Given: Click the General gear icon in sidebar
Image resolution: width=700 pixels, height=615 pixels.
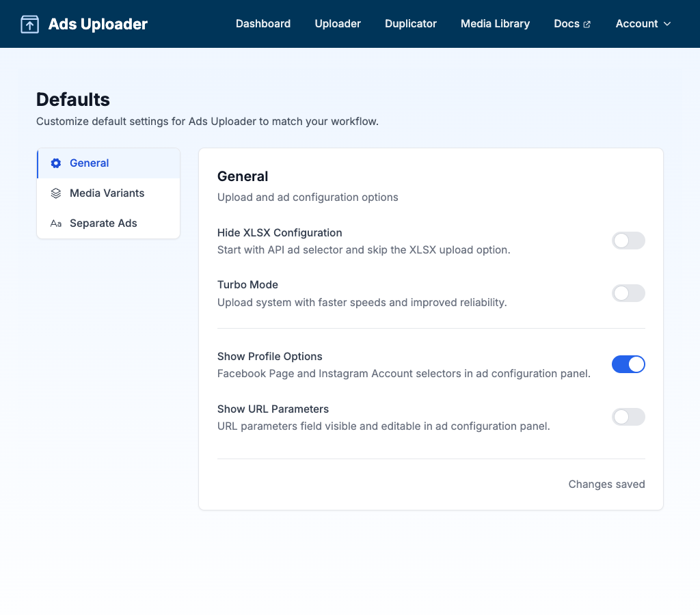Looking at the screenshot, I should point(56,163).
